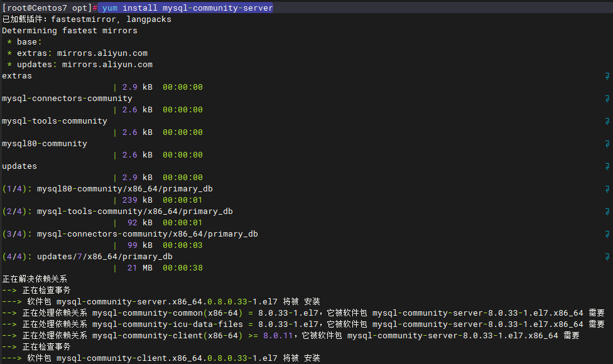
Task: Select the '正在解决依赖关系' line
Action: [x=35, y=279]
